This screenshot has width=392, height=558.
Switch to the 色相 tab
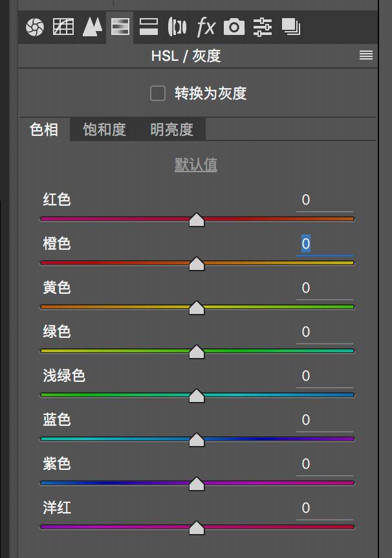44,129
